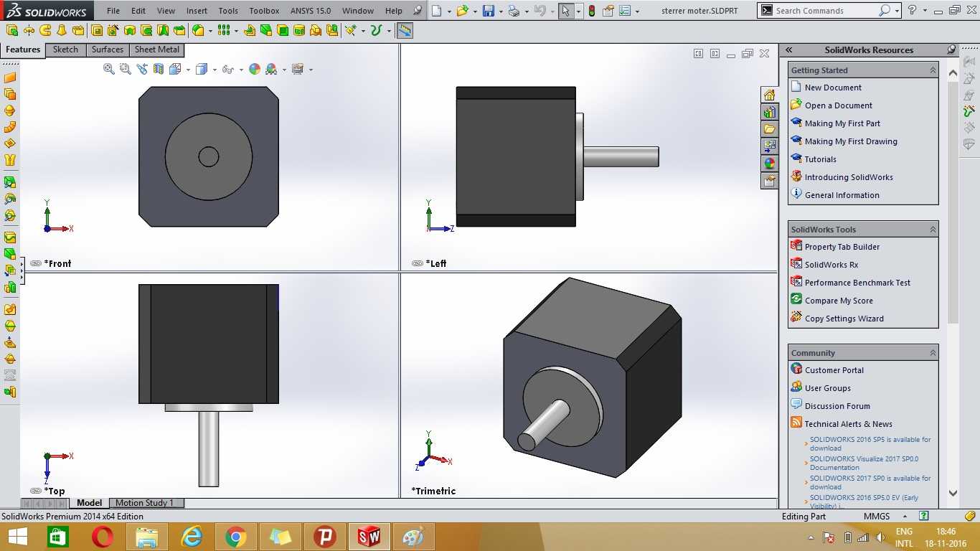This screenshot has height=551, width=980.
Task: Open the Toolbox menu
Action: [264, 11]
